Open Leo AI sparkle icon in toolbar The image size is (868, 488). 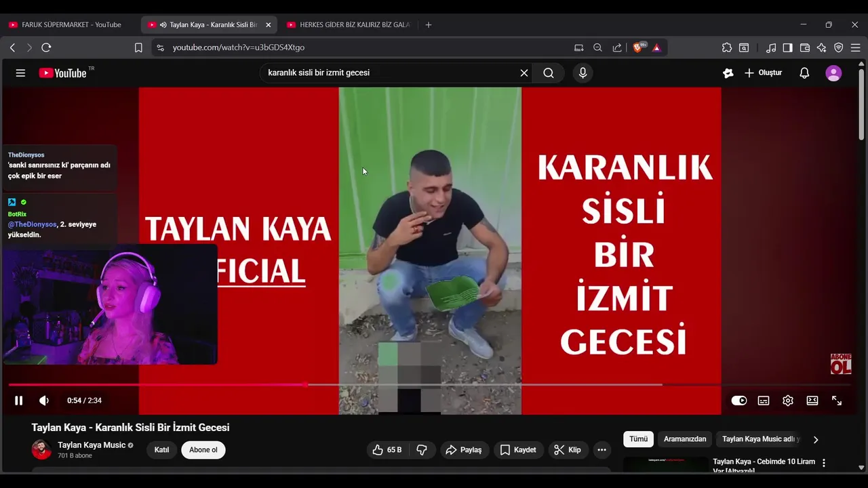[822, 47]
